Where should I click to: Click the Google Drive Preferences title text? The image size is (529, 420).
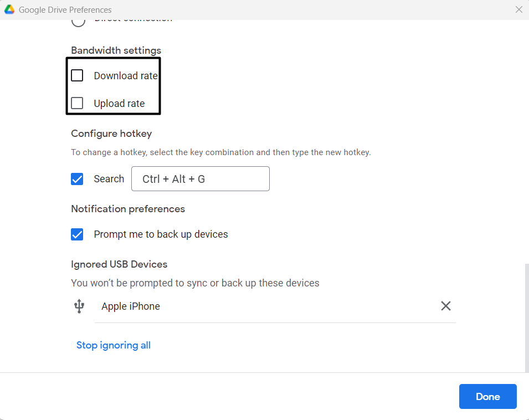[65, 10]
